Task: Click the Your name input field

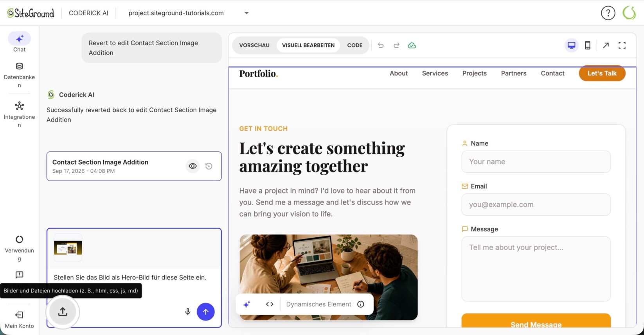Action: [536, 162]
